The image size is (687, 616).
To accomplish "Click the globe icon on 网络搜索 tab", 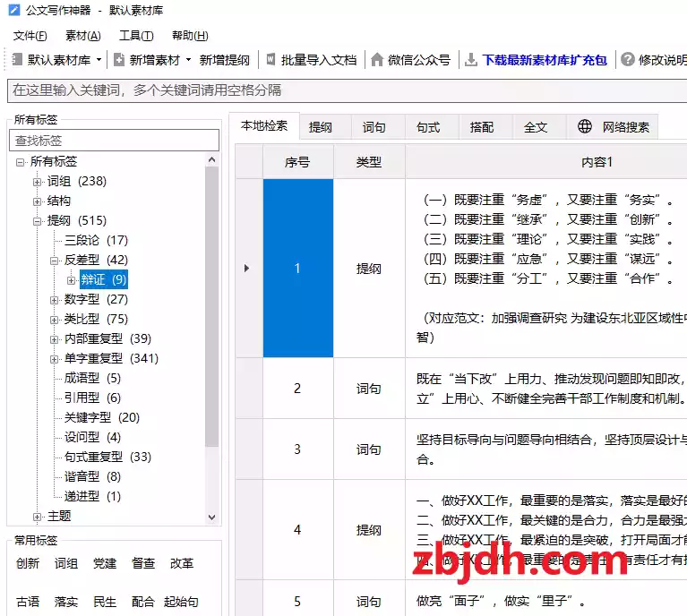I will [585, 127].
